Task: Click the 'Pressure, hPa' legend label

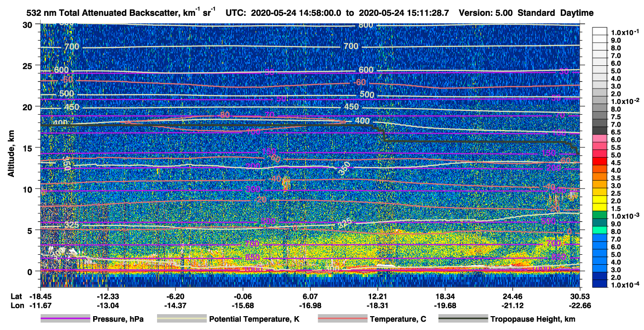Action: [x=118, y=319]
